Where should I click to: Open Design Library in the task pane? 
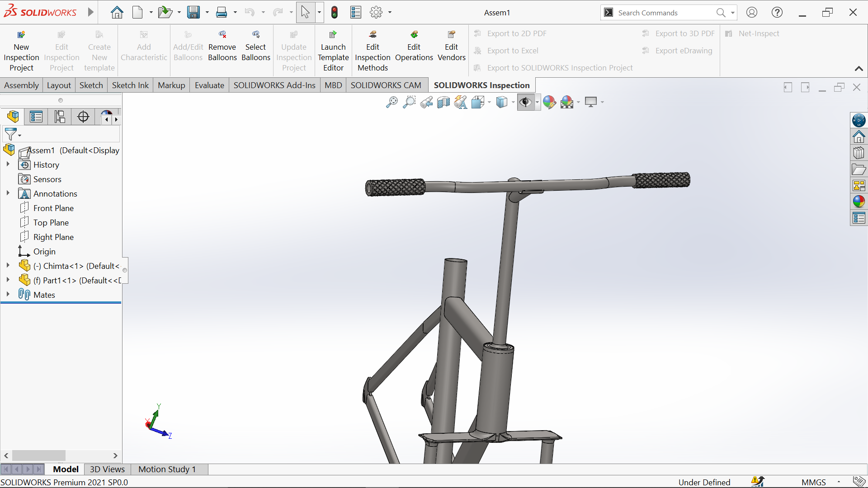tap(859, 153)
